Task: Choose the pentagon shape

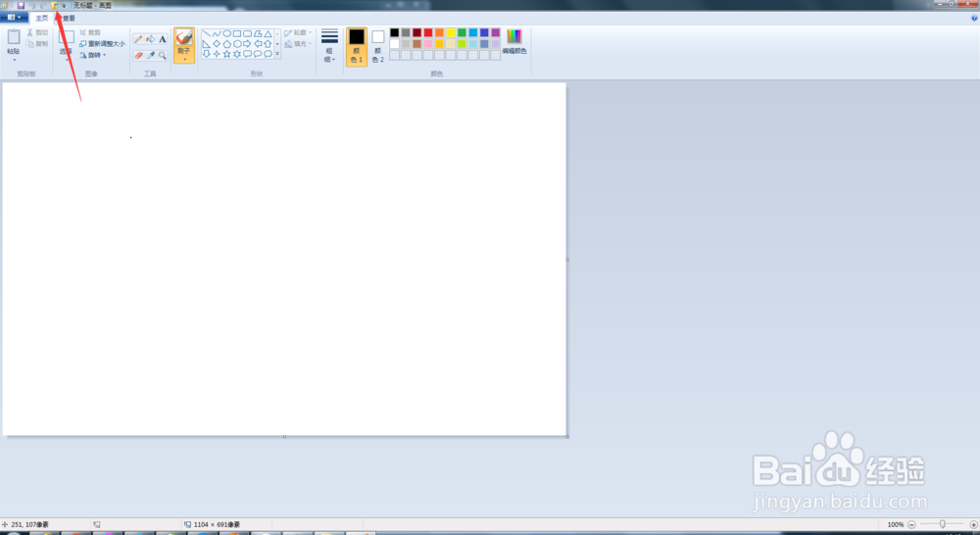Action: 227,44
